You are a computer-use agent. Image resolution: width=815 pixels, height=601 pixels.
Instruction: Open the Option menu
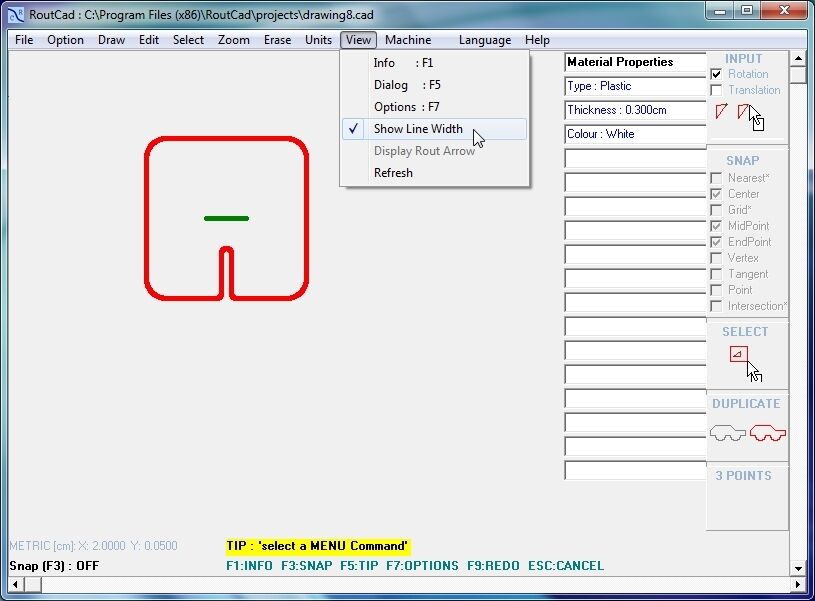click(x=65, y=40)
